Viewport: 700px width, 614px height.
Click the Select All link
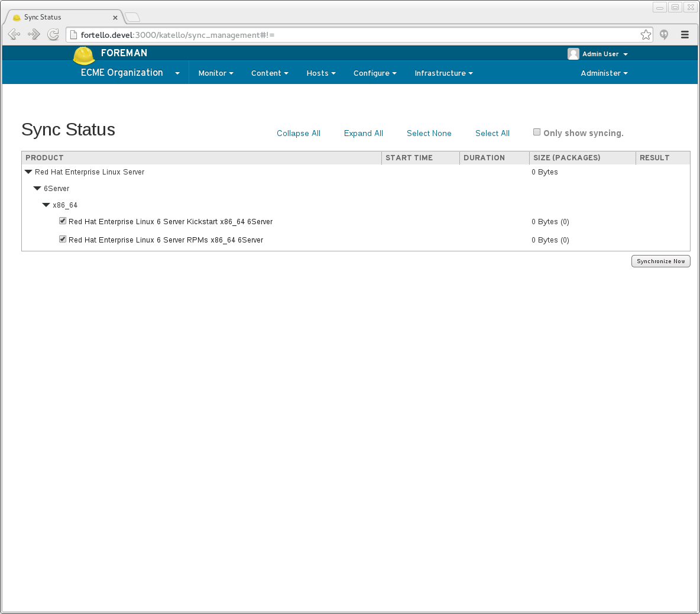492,133
